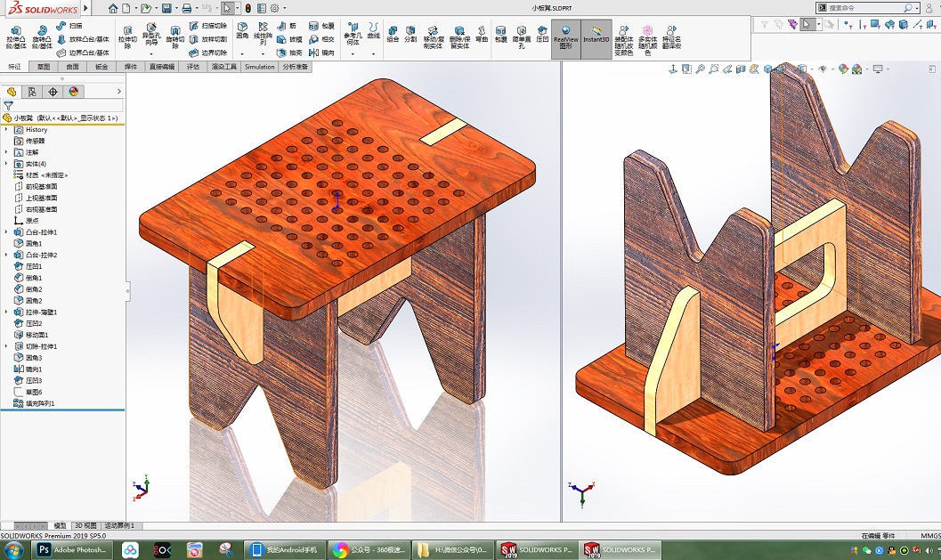
Task: Click the Section View icon in view toolbar
Action: coord(741,69)
